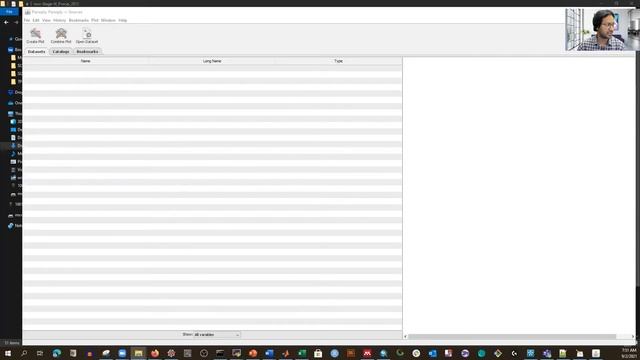
Task: Open the History menu
Action: (x=60, y=20)
